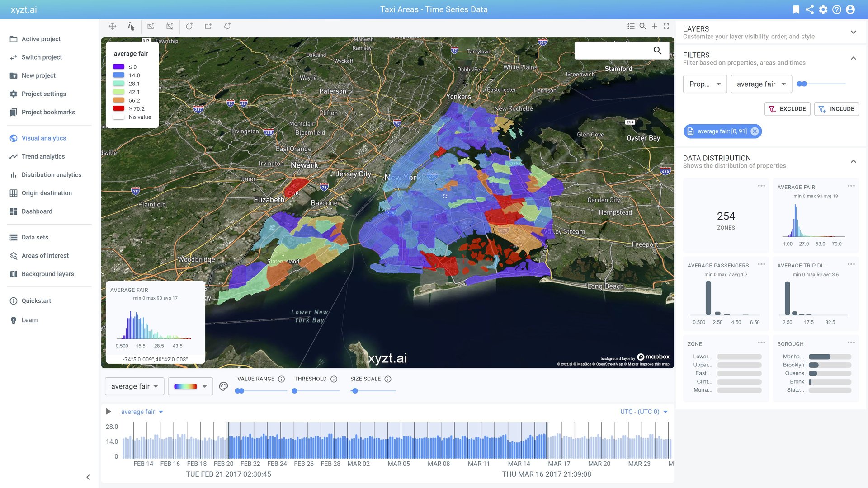868x488 pixels.
Task: Select the pan tool on the map toolbar
Action: [112, 26]
